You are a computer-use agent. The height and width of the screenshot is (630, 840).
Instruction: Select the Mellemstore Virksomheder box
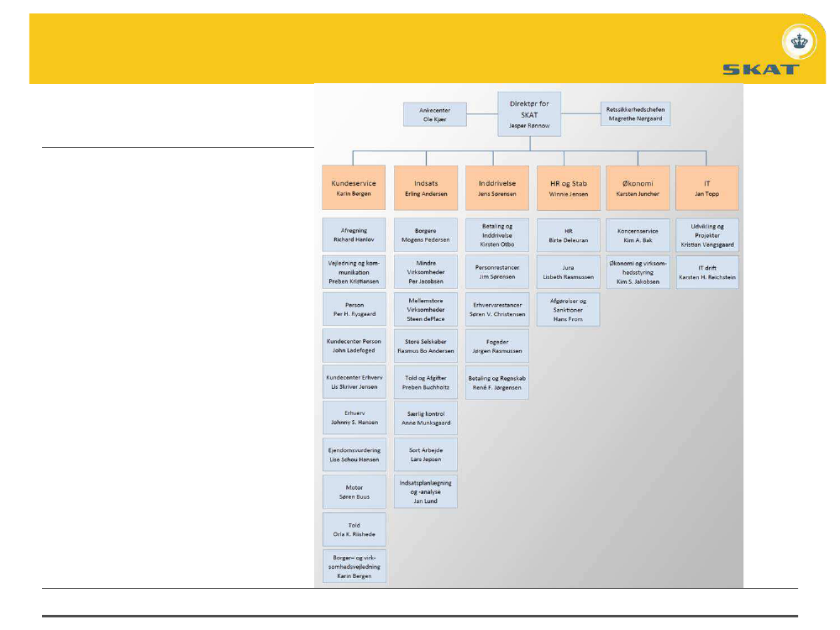point(426,309)
